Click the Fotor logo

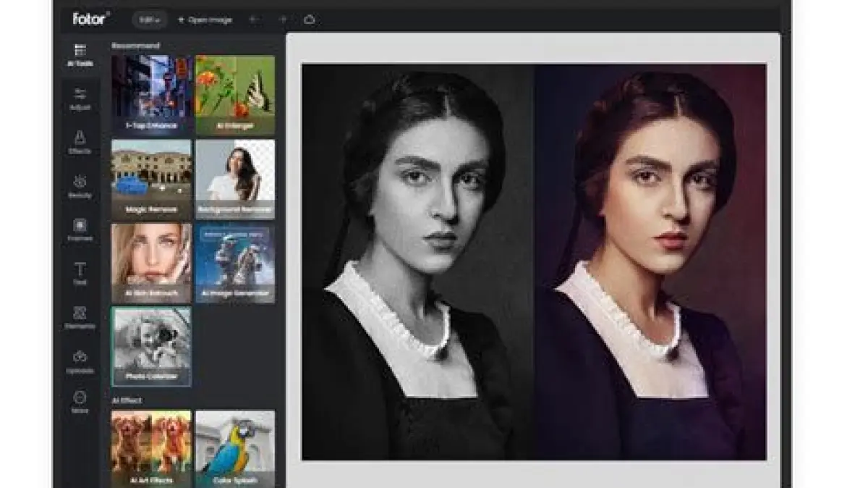click(91, 19)
